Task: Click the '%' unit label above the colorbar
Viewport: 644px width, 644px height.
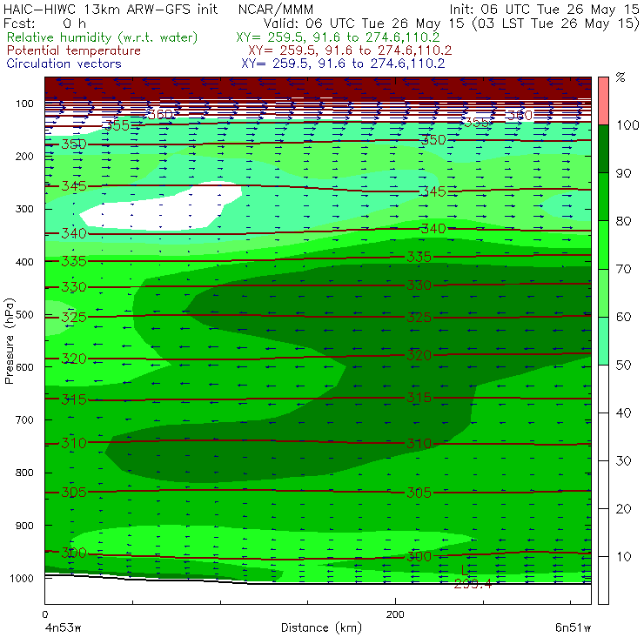Action: click(x=621, y=77)
